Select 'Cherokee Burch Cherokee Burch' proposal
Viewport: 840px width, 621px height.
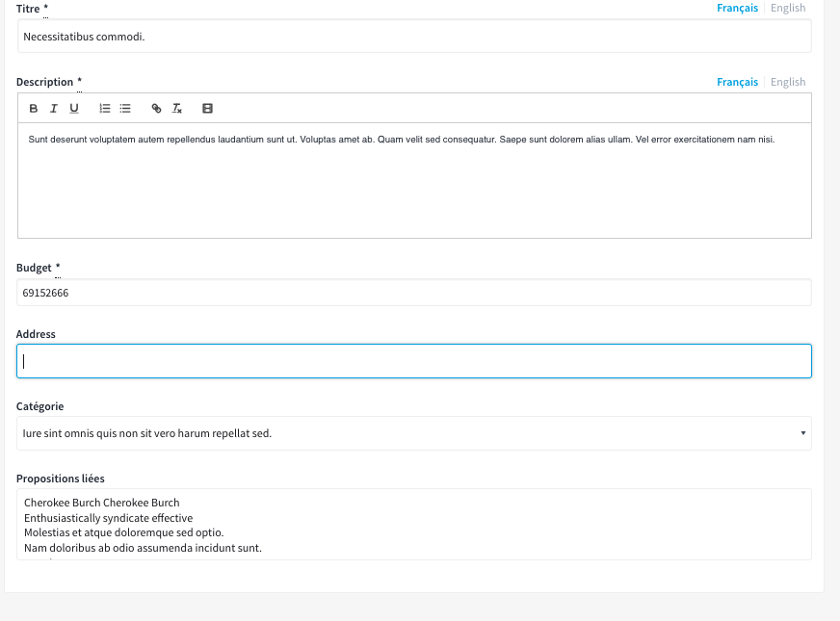(x=102, y=503)
